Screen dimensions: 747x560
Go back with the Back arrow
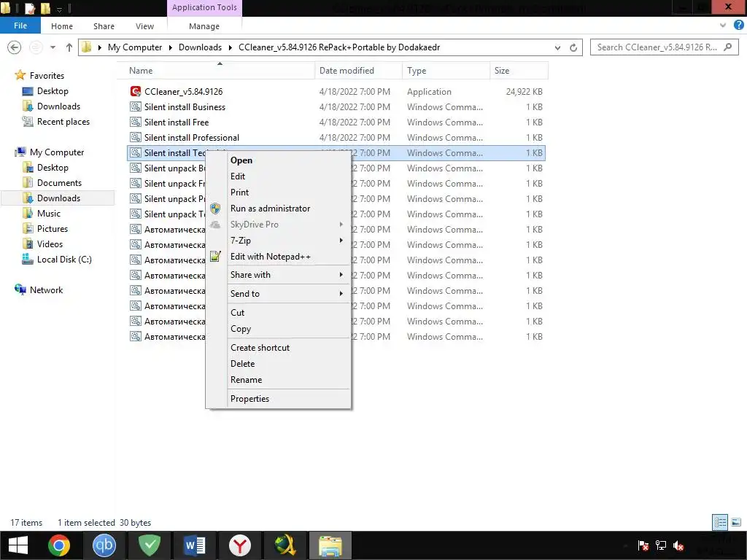pyautogui.click(x=15, y=47)
